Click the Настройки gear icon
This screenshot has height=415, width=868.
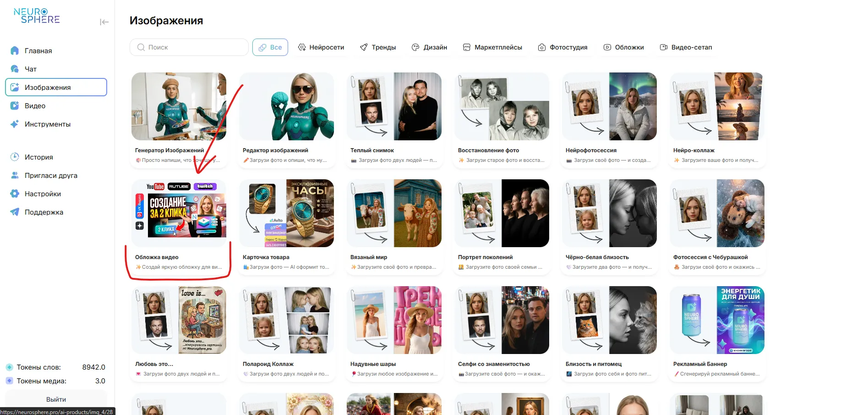click(x=15, y=194)
